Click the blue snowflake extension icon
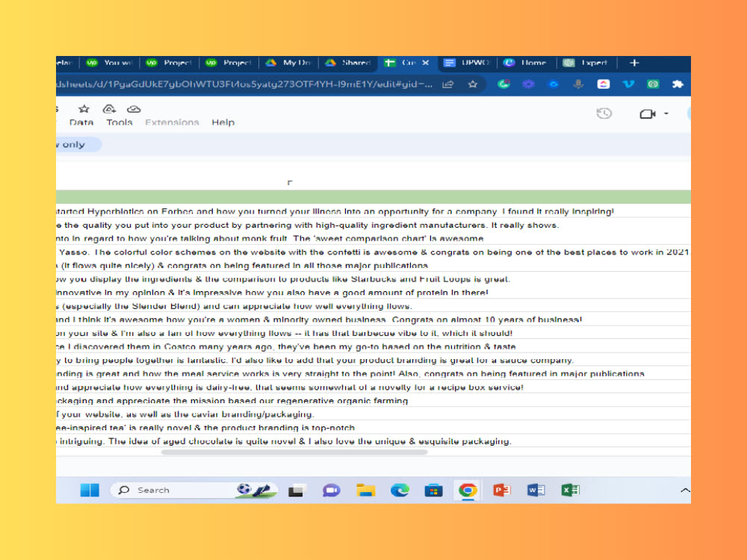Viewport: 747px width, 560px height. coord(528,85)
